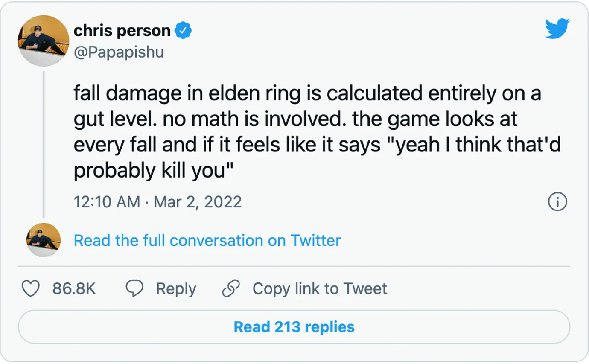Read the full conversation on Twitter

point(207,240)
